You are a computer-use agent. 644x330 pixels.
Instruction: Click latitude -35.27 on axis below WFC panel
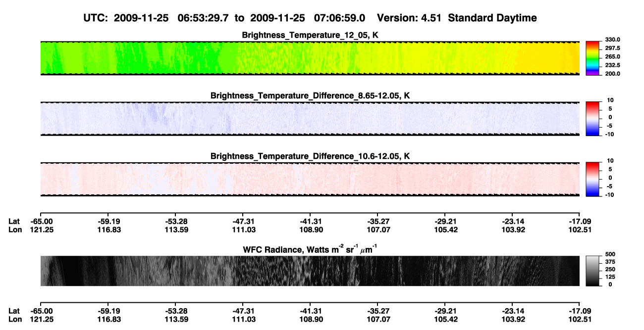377,311
